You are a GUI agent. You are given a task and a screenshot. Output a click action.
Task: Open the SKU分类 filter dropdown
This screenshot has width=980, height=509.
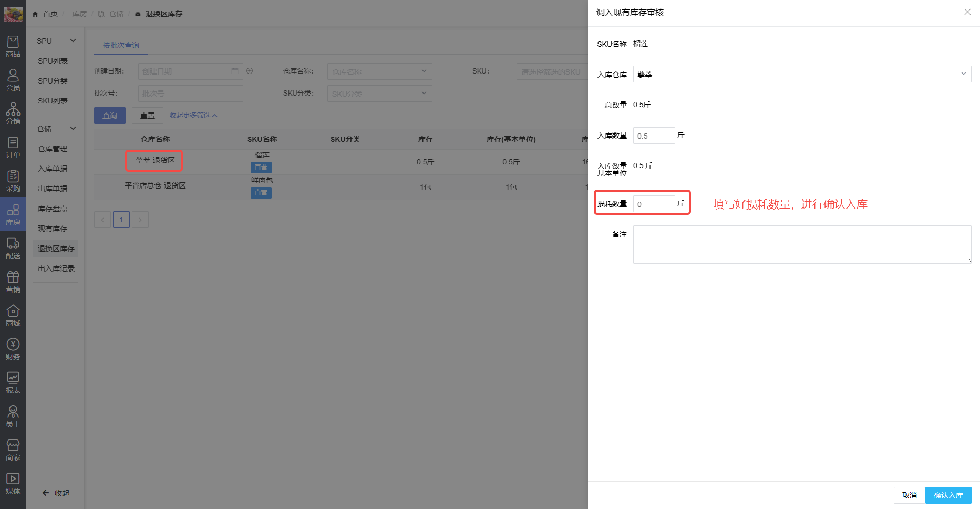click(379, 94)
